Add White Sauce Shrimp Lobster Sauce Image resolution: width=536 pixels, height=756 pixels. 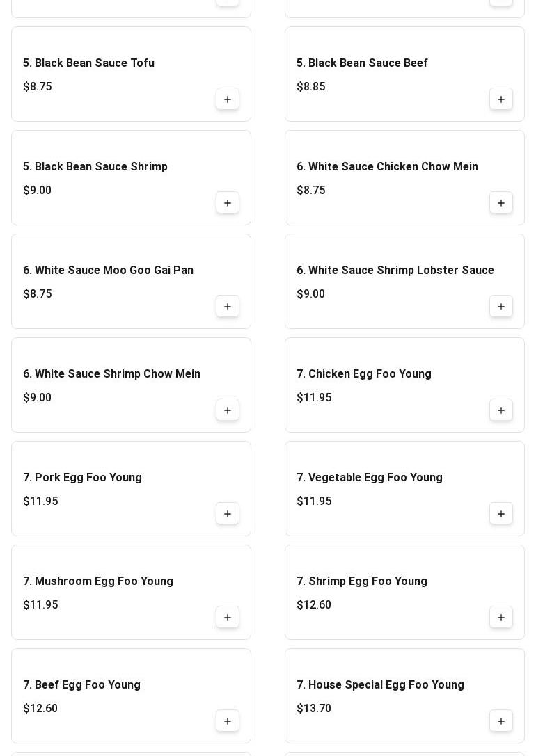[x=500, y=307]
